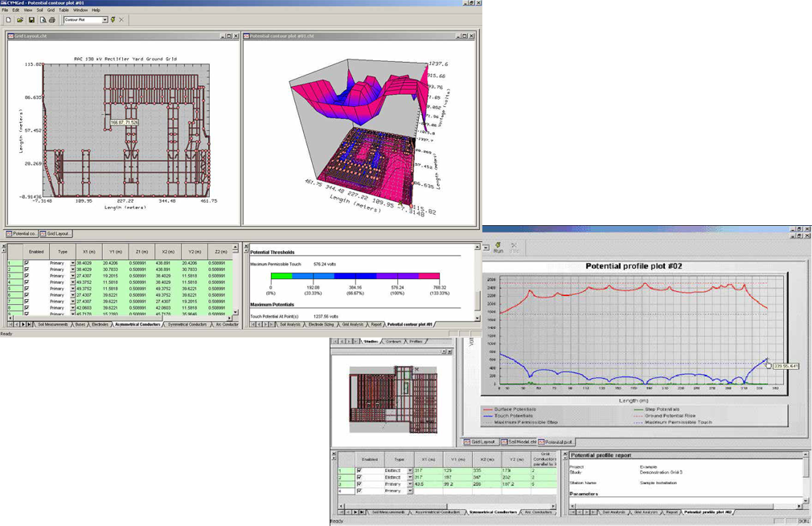Toggle Enabled checkbox for symmetrical row 3 Primary
Viewport: 812px width, 526px height.
359,484
